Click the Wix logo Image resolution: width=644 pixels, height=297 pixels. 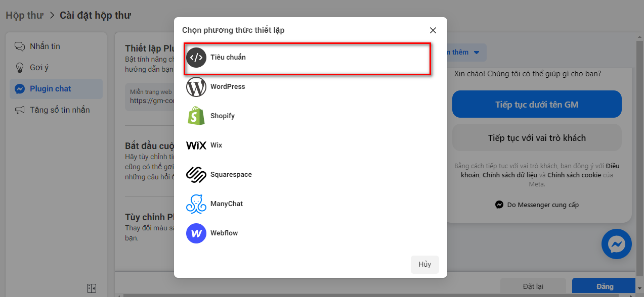pyautogui.click(x=196, y=145)
